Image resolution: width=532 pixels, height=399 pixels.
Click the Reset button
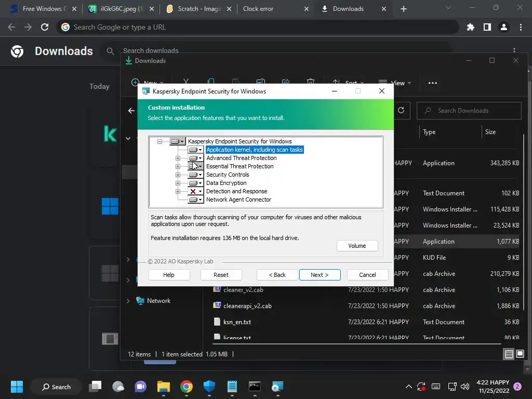click(x=221, y=275)
